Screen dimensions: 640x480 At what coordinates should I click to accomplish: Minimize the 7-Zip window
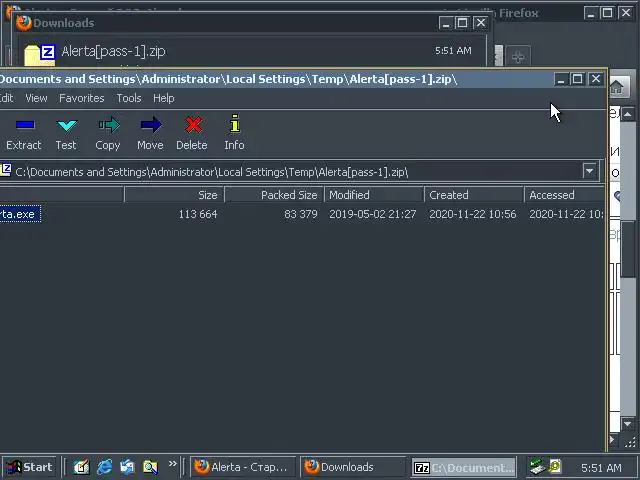[561, 79]
